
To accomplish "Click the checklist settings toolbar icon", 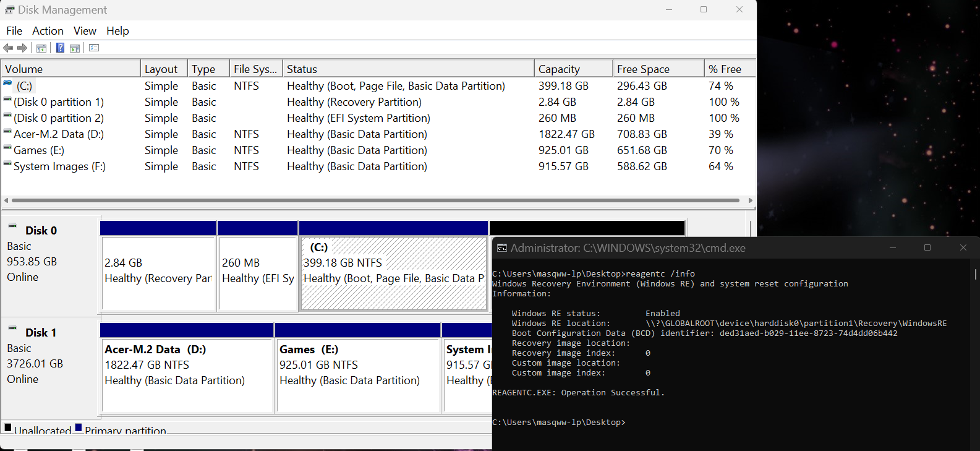I will point(94,48).
